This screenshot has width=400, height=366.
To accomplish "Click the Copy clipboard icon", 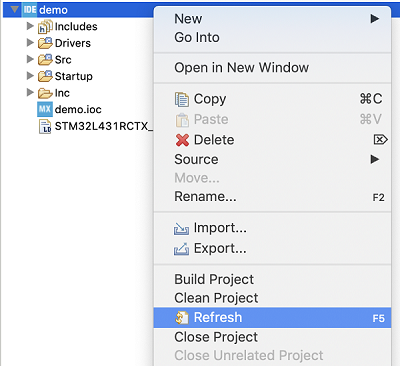I will (182, 99).
